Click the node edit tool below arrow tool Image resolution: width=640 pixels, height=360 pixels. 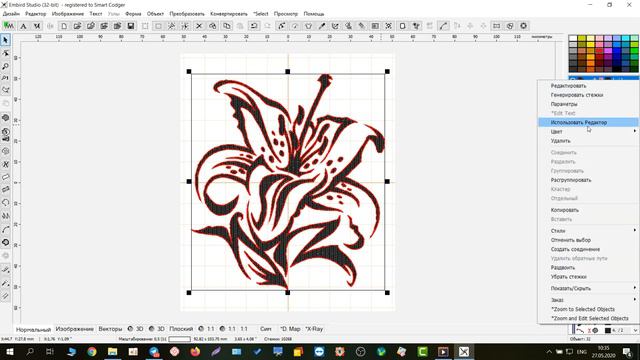pos(5,53)
